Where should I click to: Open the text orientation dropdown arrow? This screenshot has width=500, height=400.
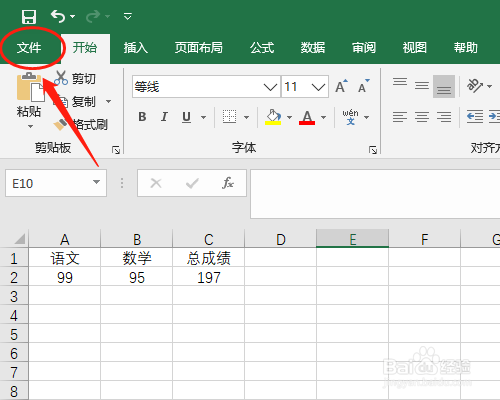489,86
